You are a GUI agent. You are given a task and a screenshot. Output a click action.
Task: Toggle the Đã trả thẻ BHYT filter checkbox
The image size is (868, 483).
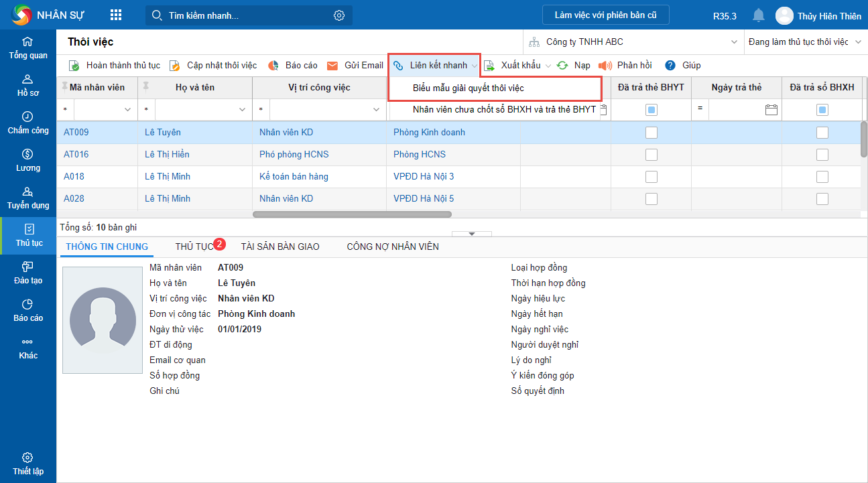coord(651,110)
